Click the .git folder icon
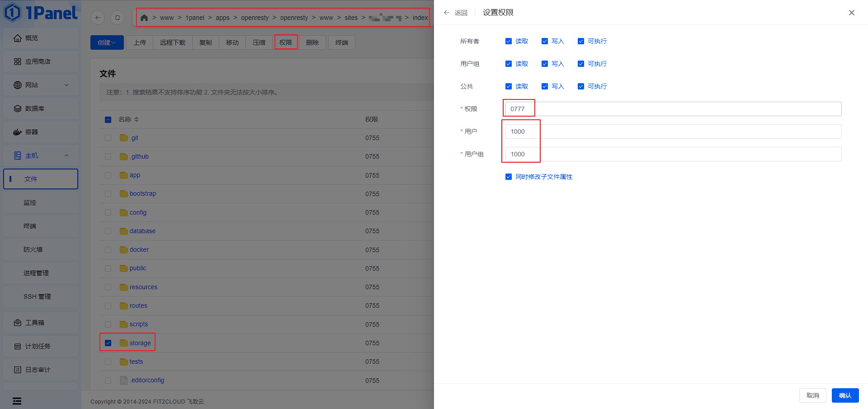Screen dimensions: 868x409 click(123, 138)
